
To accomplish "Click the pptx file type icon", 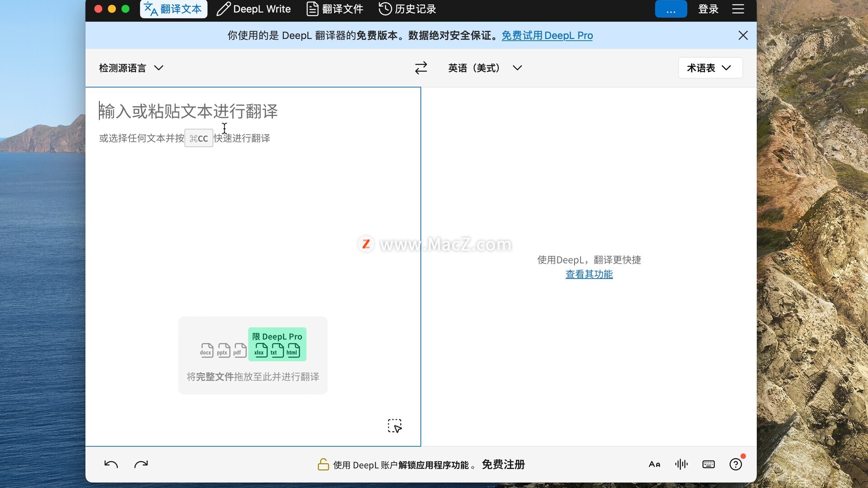I will (223, 350).
